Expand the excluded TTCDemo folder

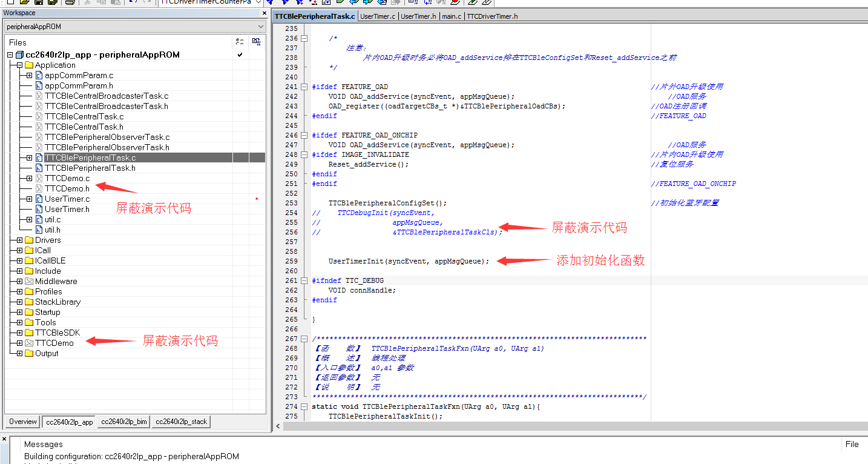pos(19,343)
